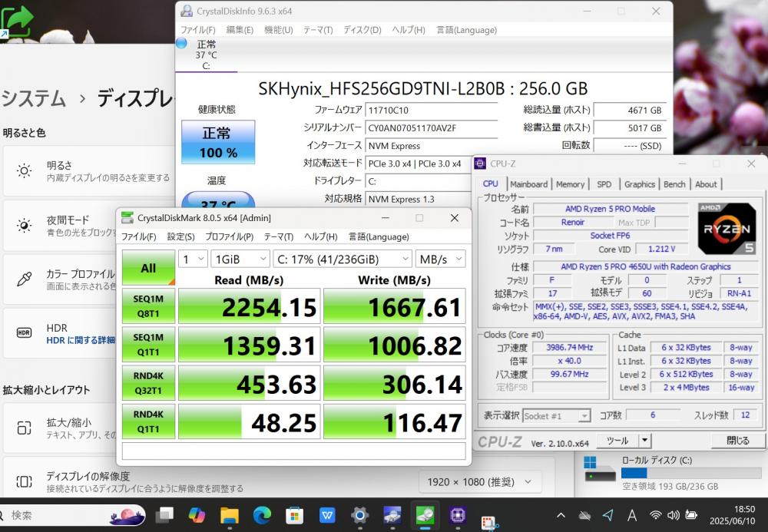The width and height of the screenshot is (768, 532).
Task: Open CrystalDiskInfo ディスク(D) menu
Action: [362, 30]
